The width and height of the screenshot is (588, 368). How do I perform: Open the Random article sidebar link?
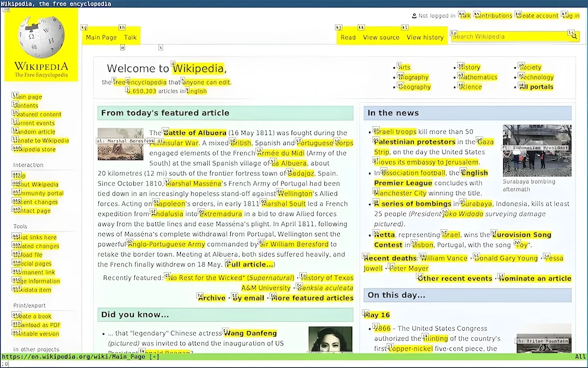pyautogui.click(x=34, y=131)
